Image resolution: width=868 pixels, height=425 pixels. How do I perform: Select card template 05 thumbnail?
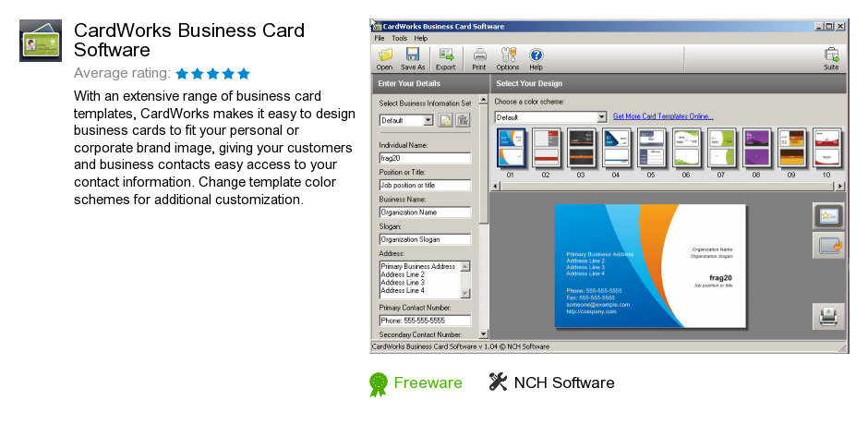pos(651,148)
